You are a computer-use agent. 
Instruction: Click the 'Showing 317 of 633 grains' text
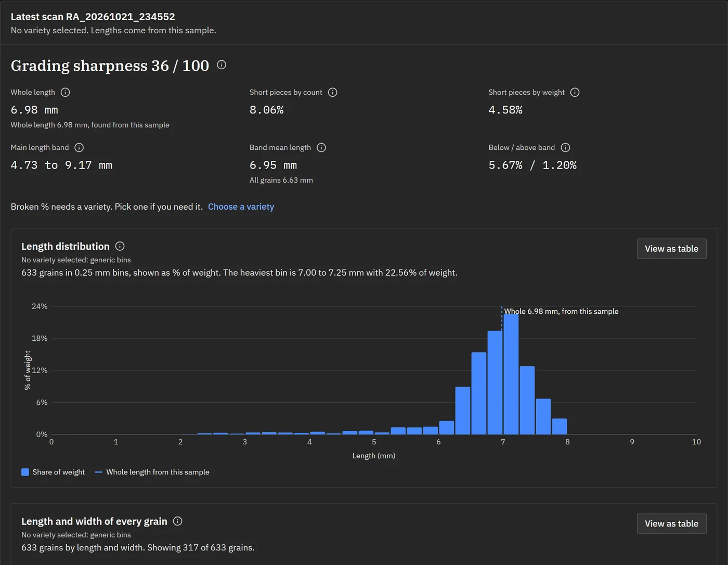tap(201, 548)
